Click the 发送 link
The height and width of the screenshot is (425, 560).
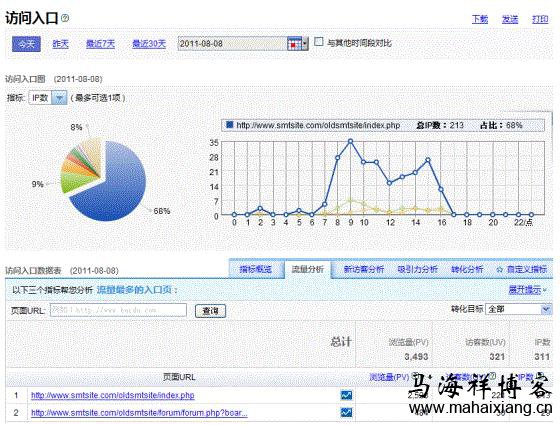pos(510,19)
